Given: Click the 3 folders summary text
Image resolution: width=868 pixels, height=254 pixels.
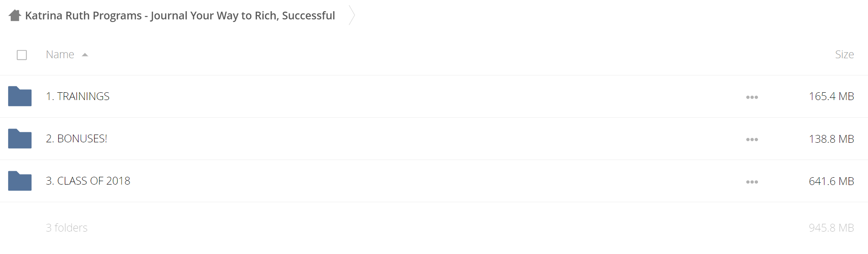Looking at the screenshot, I should [x=66, y=228].
